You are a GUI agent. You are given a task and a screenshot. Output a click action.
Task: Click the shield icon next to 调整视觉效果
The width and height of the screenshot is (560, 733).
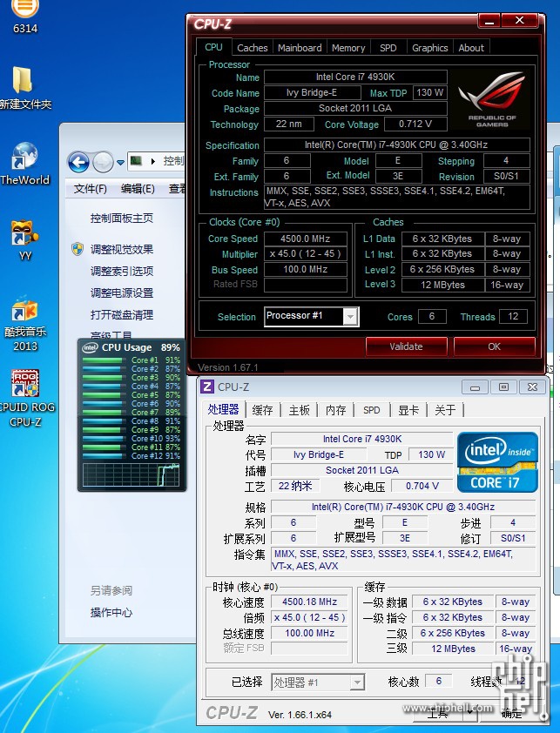(78, 249)
